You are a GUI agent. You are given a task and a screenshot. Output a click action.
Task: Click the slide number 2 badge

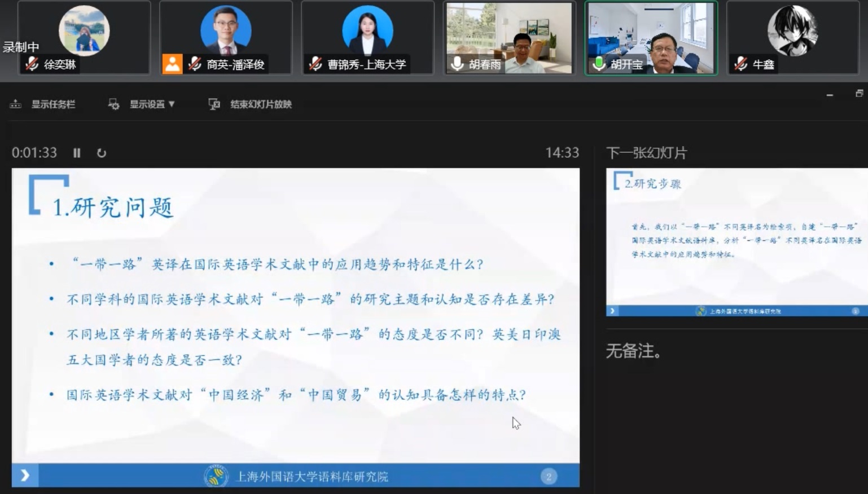pyautogui.click(x=549, y=477)
